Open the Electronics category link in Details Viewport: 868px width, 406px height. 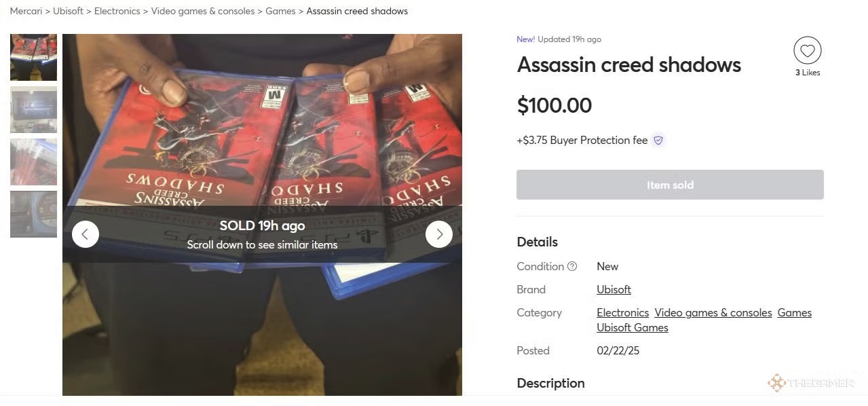[x=622, y=312]
